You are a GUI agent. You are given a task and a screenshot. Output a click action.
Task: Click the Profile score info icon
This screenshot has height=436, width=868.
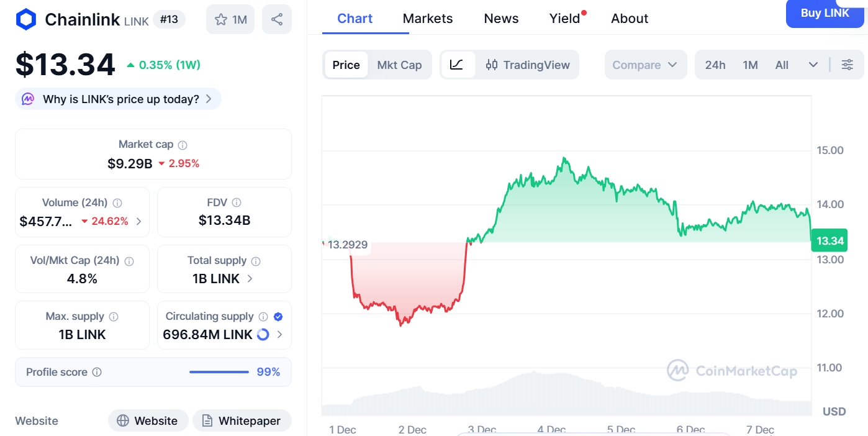tap(97, 372)
